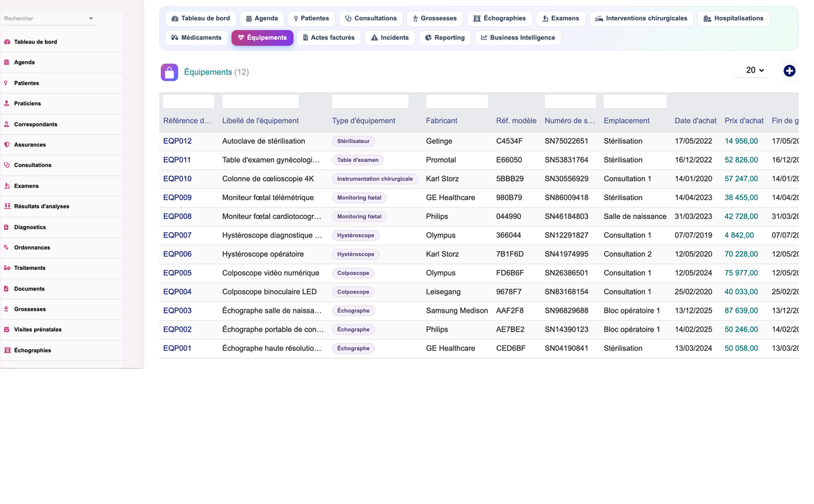Click the Diagnostics sidebar icon
814x504 pixels.
(x=7, y=227)
